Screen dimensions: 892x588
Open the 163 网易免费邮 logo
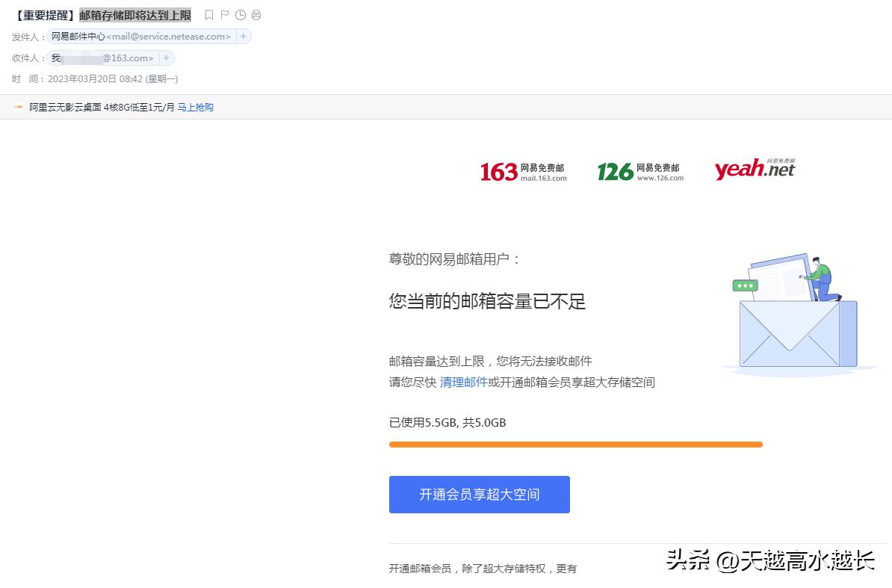(x=523, y=170)
